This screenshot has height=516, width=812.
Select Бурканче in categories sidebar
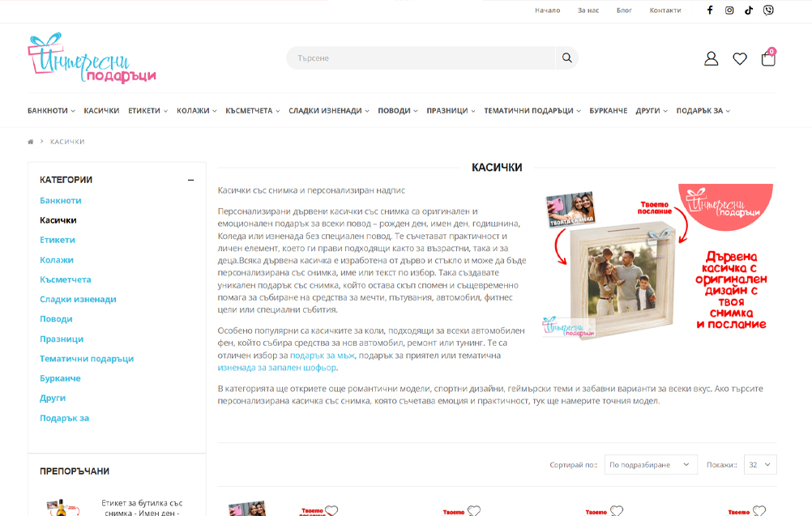tap(60, 378)
